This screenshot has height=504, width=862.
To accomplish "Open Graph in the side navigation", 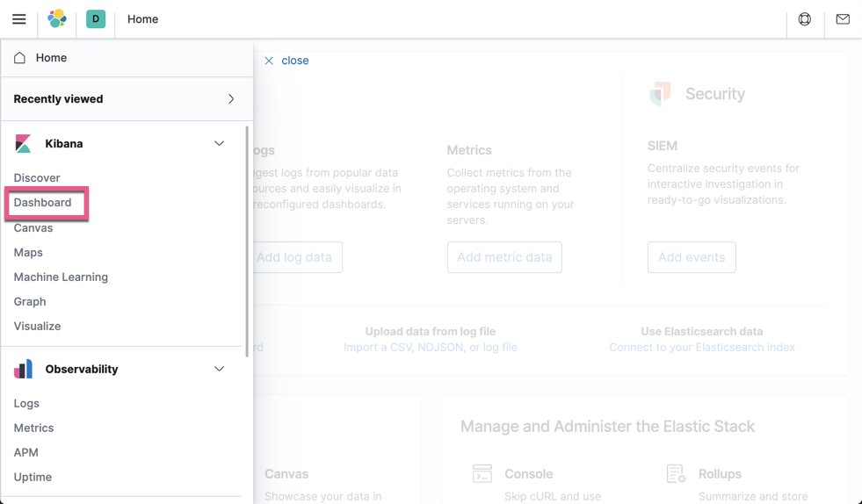I will click(30, 301).
